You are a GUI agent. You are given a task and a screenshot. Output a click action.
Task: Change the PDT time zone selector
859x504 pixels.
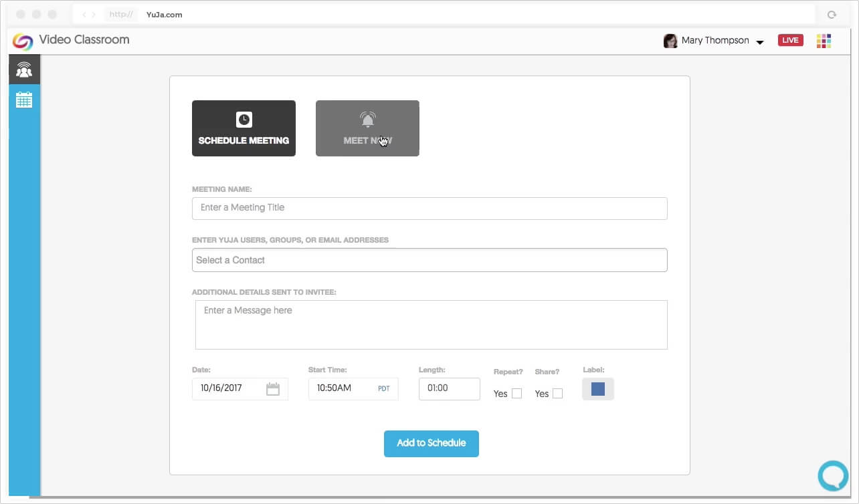tap(383, 388)
